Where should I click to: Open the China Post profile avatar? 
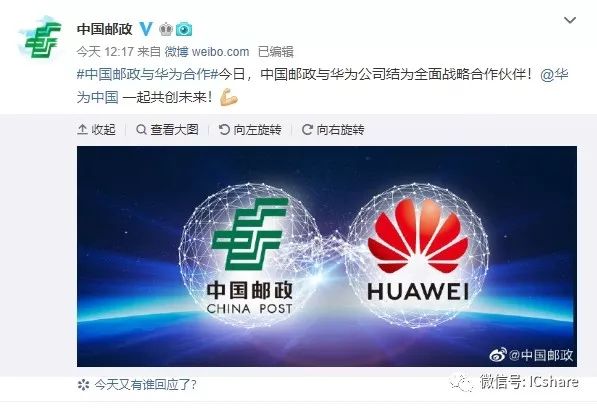click(x=40, y=38)
